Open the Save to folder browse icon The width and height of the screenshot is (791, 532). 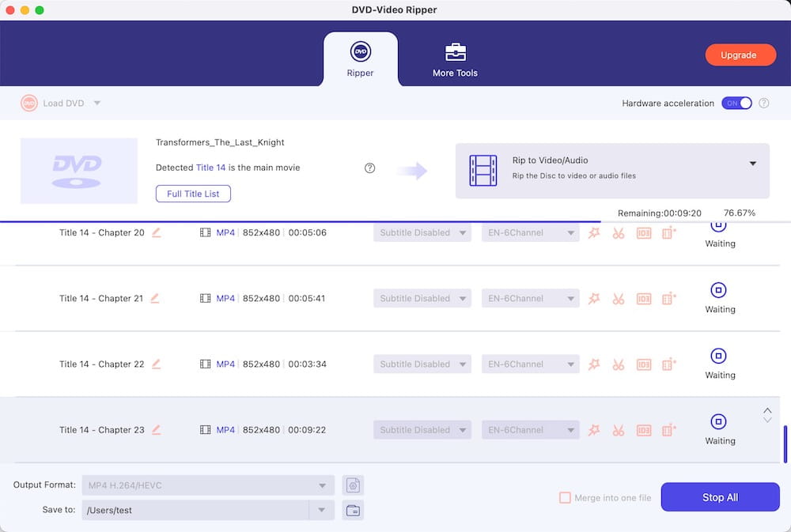(353, 511)
